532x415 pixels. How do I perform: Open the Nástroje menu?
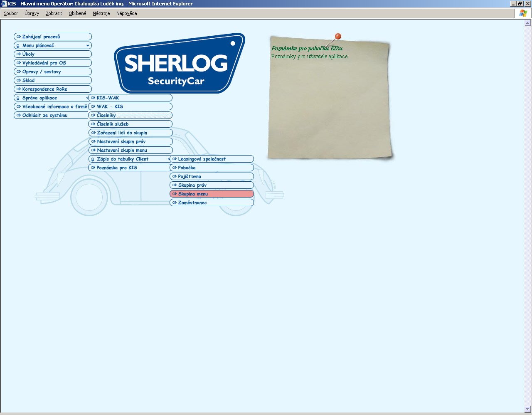click(x=101, y=13)
